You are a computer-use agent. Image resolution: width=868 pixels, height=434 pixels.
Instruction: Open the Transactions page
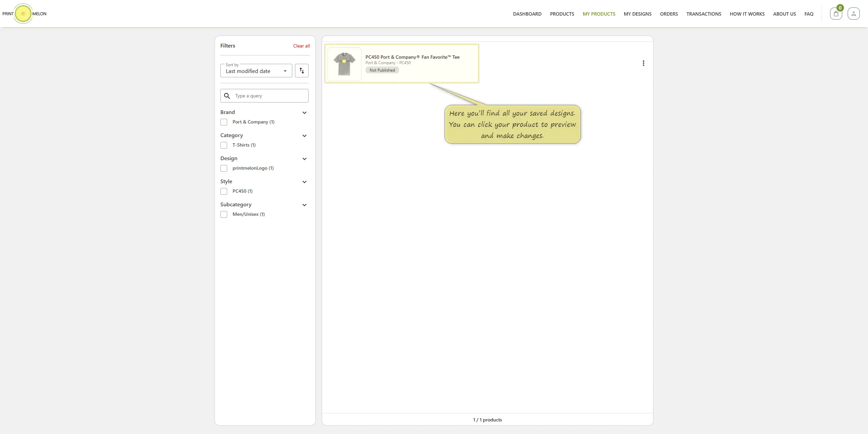coord(704,14)
